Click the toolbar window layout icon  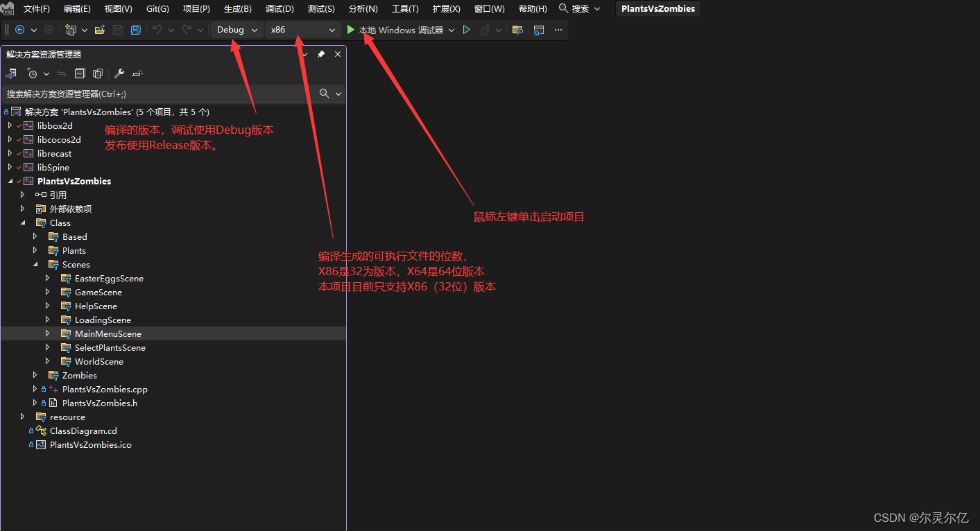(539, 30)
